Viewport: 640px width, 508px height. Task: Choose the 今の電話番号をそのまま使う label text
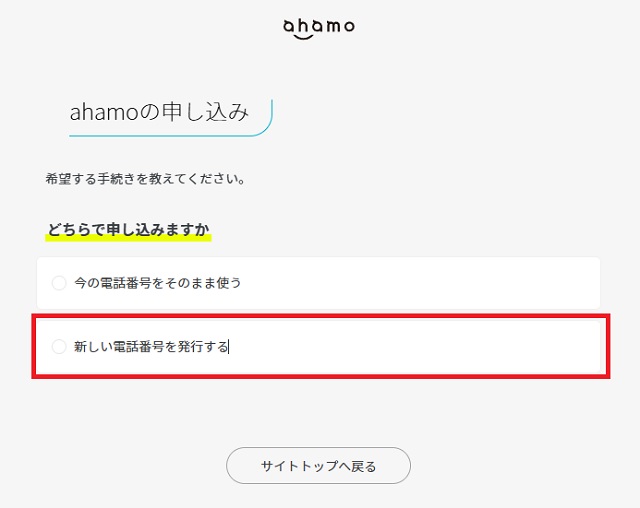(x=158, y=283)
